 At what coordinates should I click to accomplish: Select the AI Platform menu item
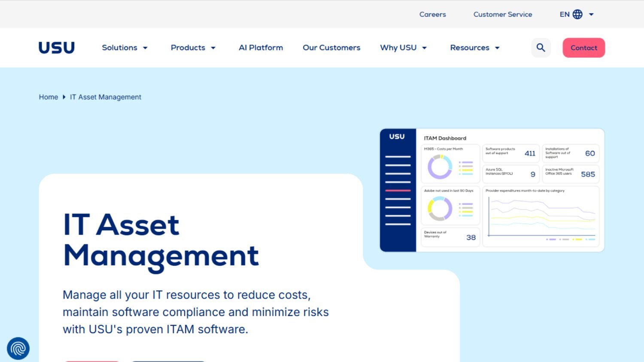[x=261, y=48]
